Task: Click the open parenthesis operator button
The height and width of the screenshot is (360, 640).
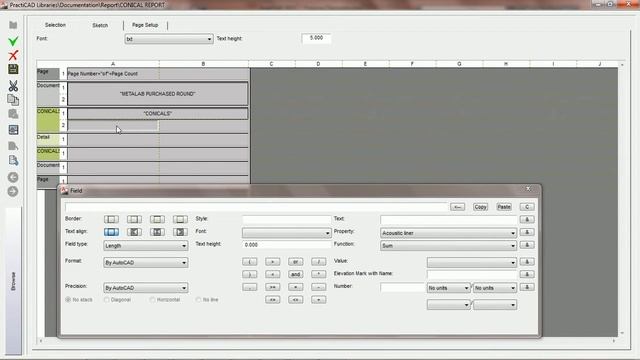Action: point(249,262)
